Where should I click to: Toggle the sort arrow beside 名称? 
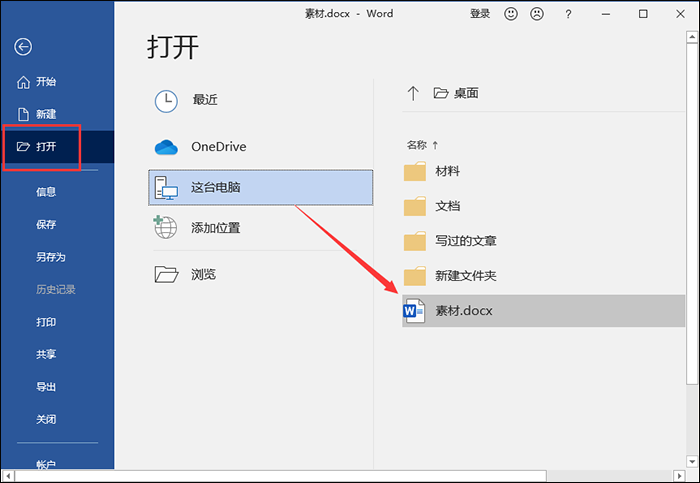coord(435,145)
